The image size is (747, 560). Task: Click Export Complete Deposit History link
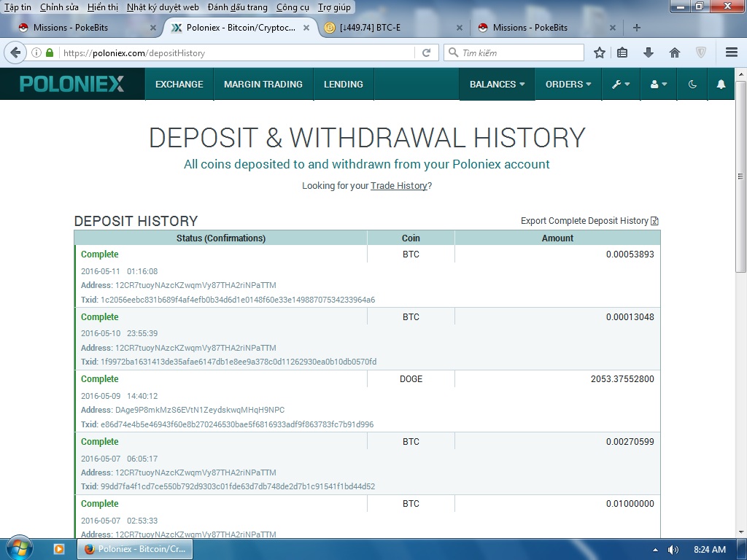[x=589, y=221]
